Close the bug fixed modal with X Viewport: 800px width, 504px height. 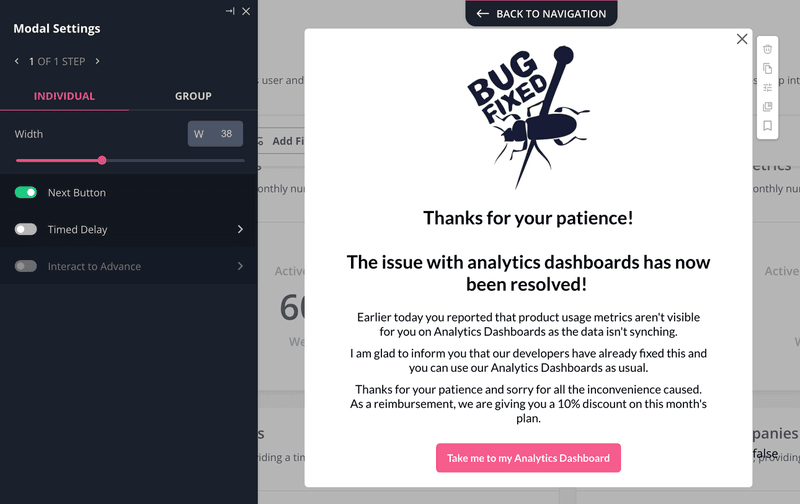(741, 39)
